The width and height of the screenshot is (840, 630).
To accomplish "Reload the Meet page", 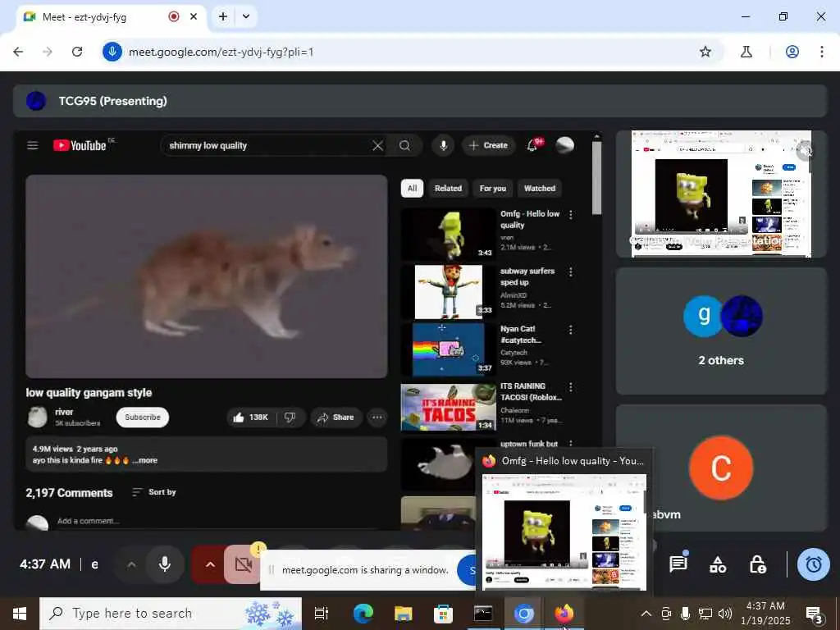I will (77, 52).
